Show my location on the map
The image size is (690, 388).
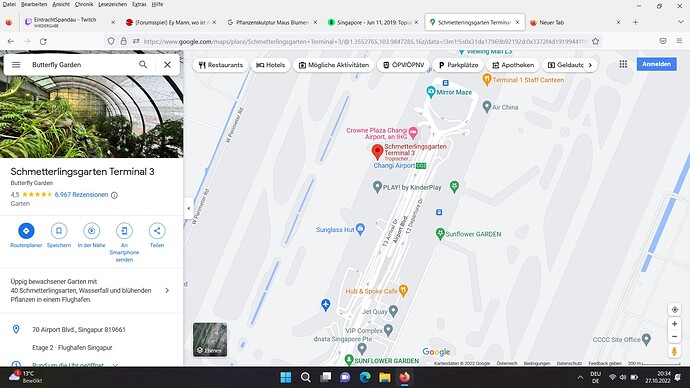tap(675, 310)
